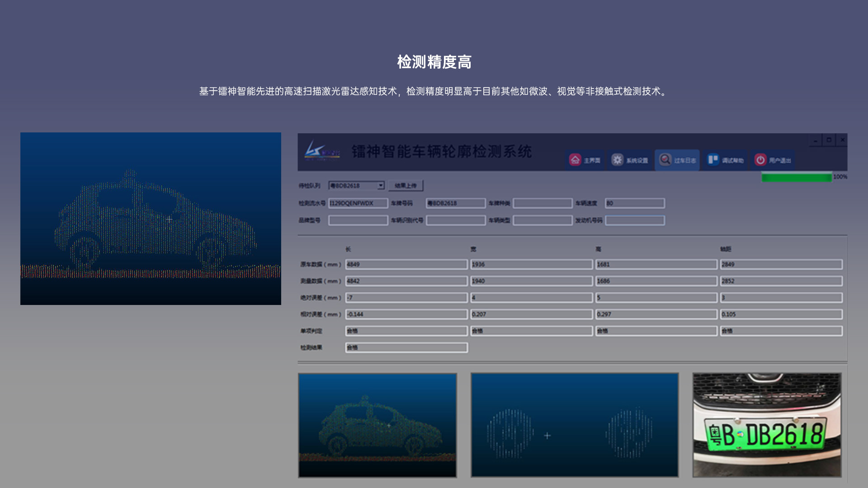Click the empty 发动机号码 field
The height and width of the screenshot is (488, 868).
click(x=635, y=221)
